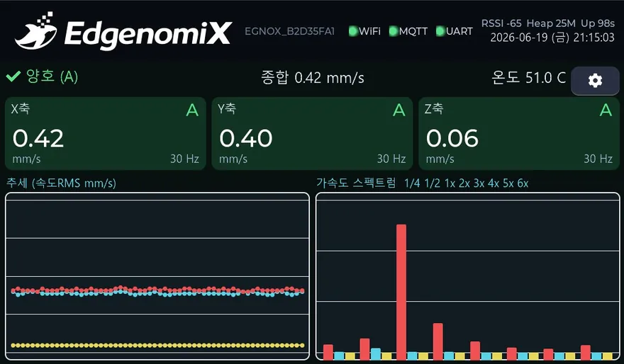The width and height of the screenshot is (624, 364).
Task: Click the 양호 (A) status text
Action: pos(52,76)
